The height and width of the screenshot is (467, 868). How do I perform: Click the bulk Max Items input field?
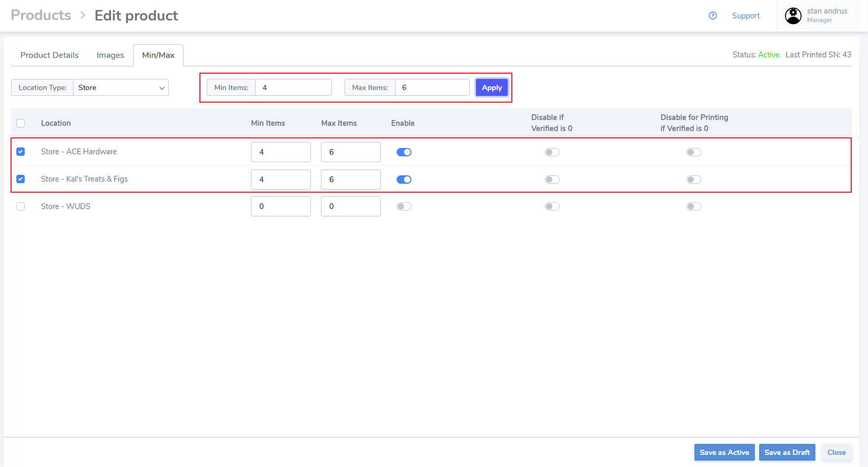tap(432, 87)
